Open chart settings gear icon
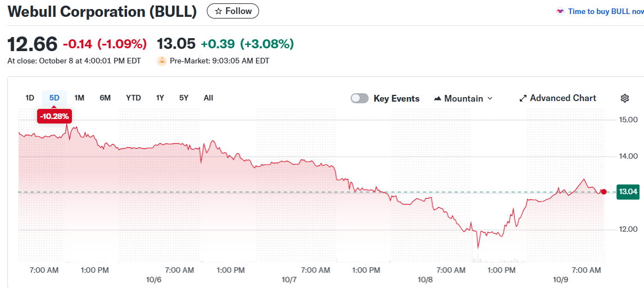 [624, 98]
